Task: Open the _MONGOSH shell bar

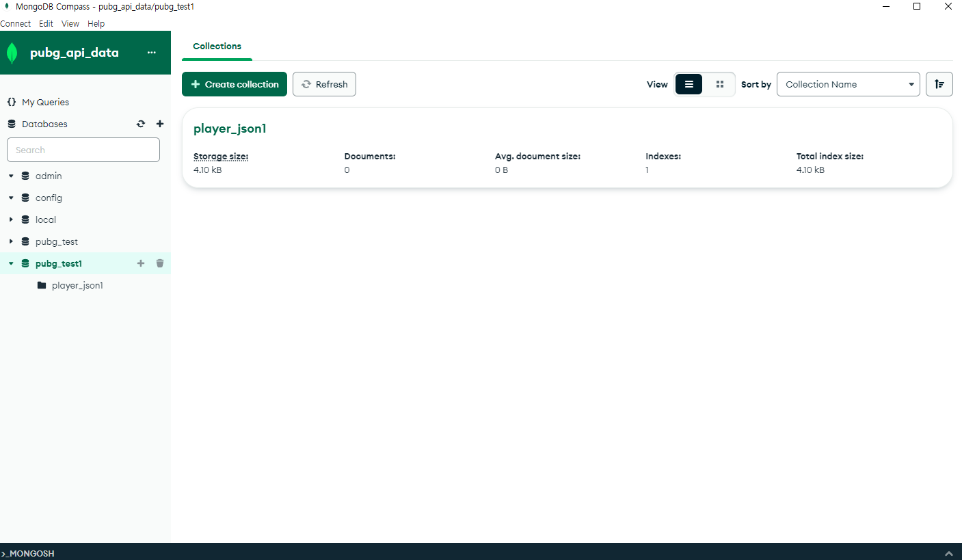Action: [481, 552]
